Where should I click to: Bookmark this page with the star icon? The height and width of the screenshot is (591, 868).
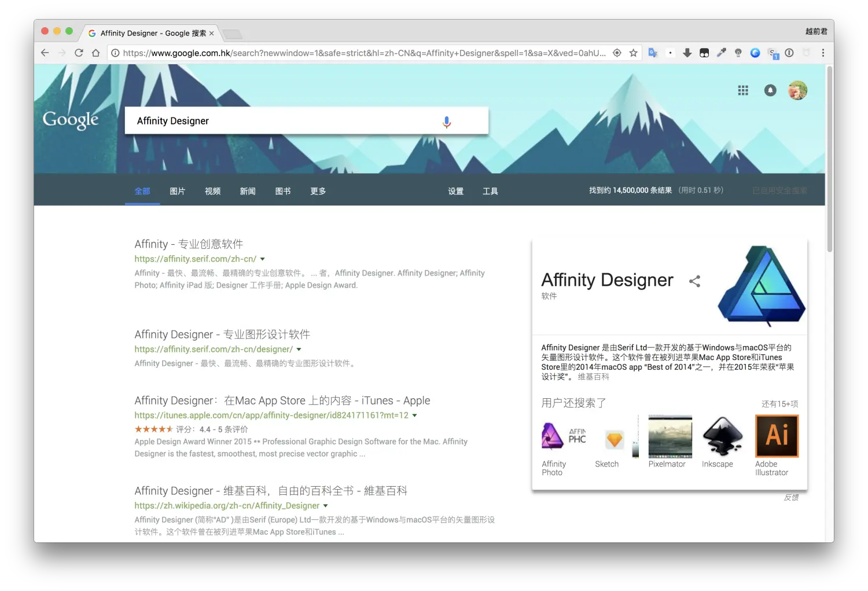[x=634, y=53]
